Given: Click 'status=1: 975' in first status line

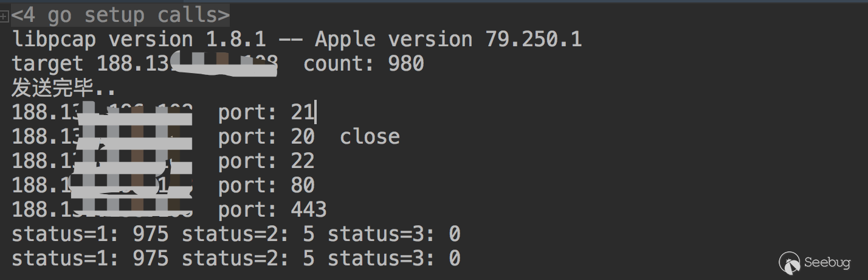Looking at the screenshot, I should point(90,234).
